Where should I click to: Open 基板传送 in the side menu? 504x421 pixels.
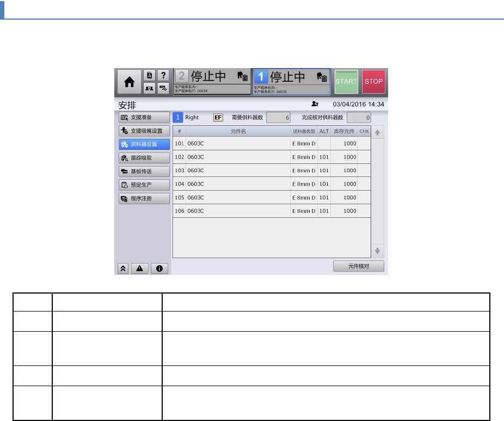pos(144,172)
